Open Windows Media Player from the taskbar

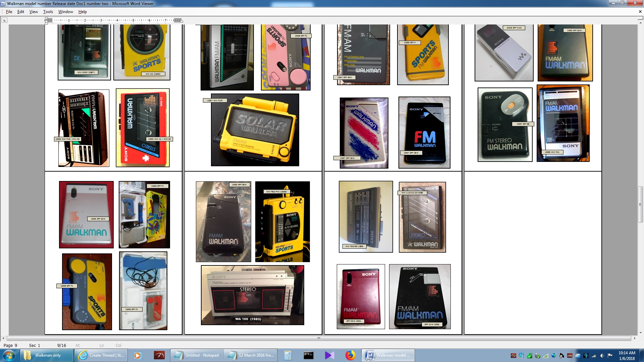point(138,355)
